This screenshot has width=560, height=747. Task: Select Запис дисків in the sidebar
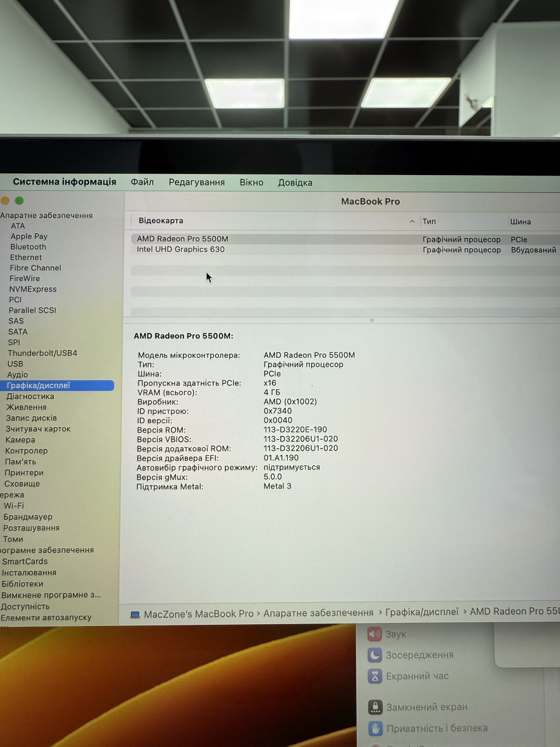[32, 418]
